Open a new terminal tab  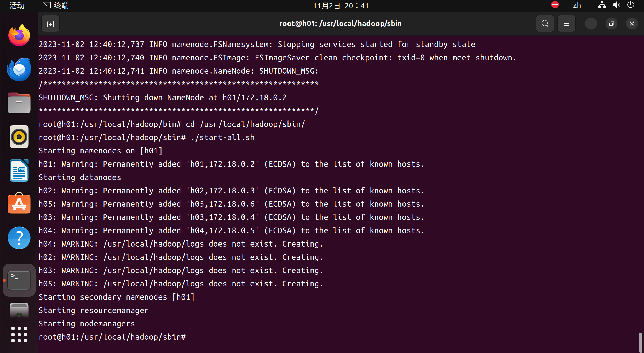click(x=50, y=24)
